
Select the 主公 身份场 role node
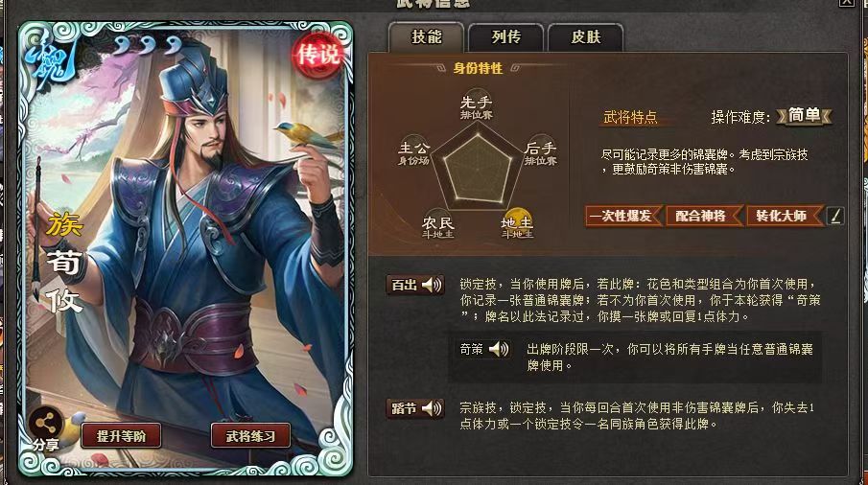click(413, 150)
